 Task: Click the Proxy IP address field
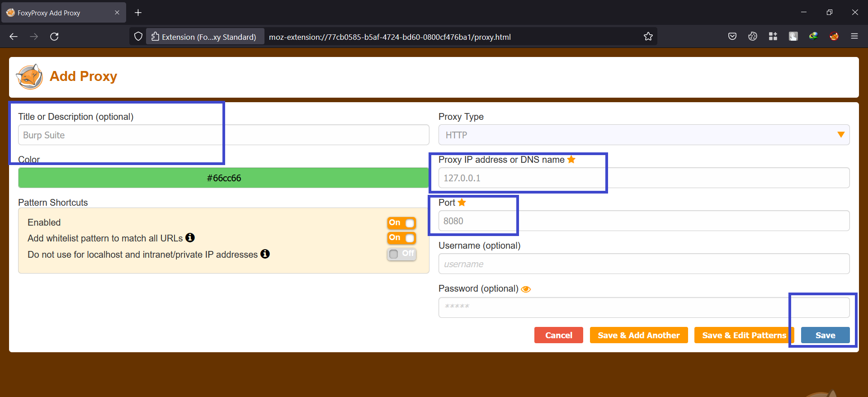(x=644, y=178)
